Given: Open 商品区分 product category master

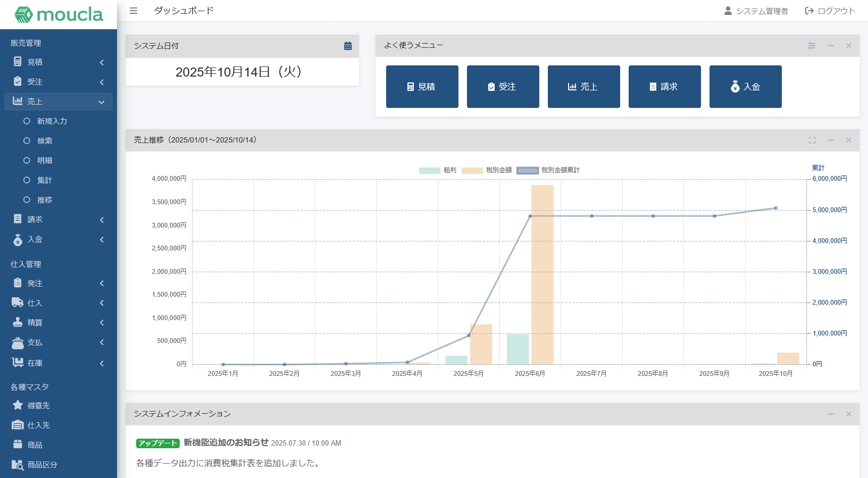Looking at the screenshot, I should tap(42, 465).
